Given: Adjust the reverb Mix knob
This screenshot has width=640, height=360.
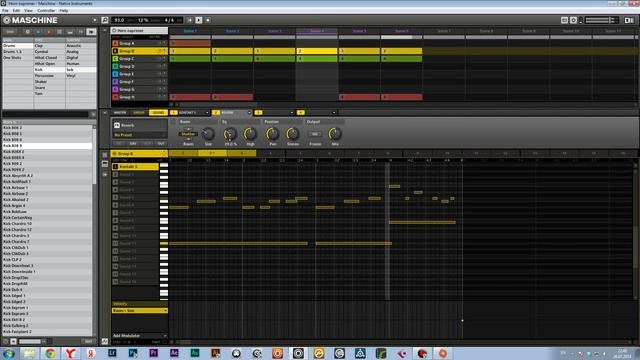Looking at the screenshot, I should [x=335, y=133].
